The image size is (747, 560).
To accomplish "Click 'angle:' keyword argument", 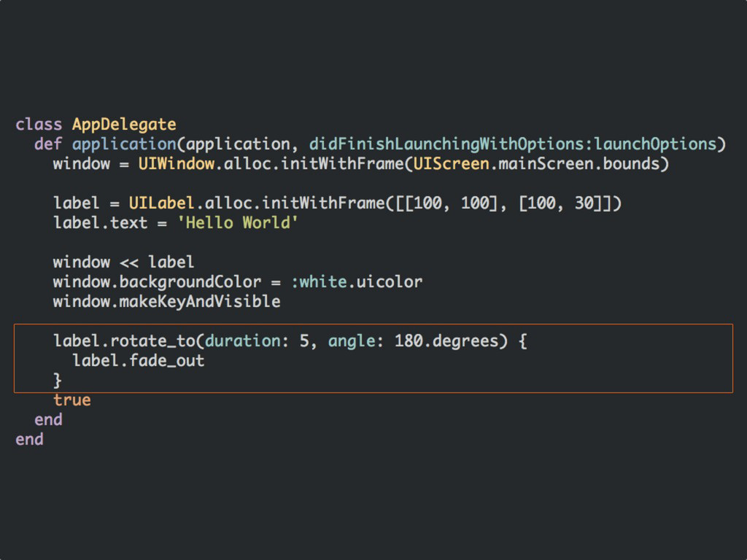I will 356,341.
